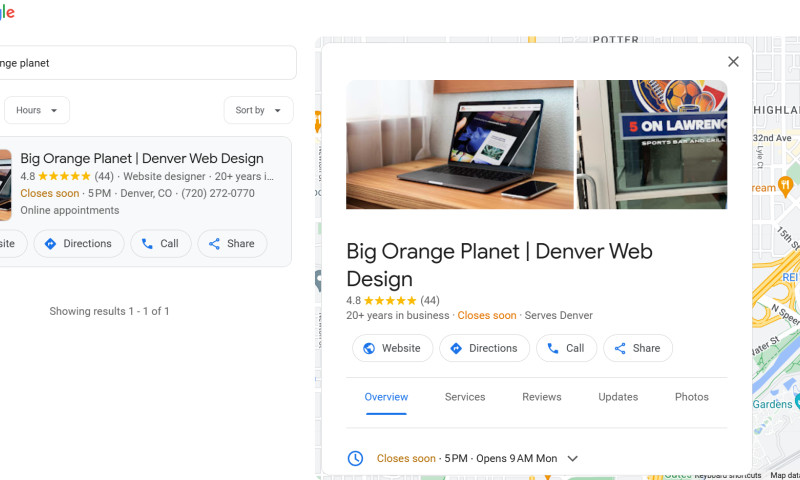Screen dimensions: 800x480
Task: Click the '32nd Ave' map label
Action: tap(772, 138)
